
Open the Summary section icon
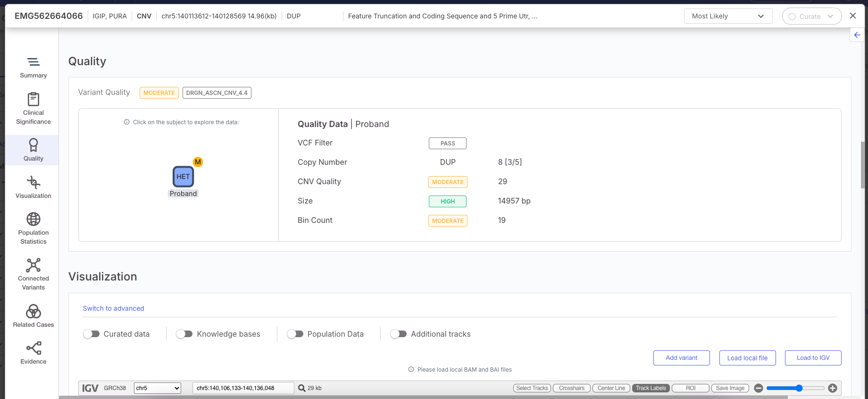tap(33, 62)
